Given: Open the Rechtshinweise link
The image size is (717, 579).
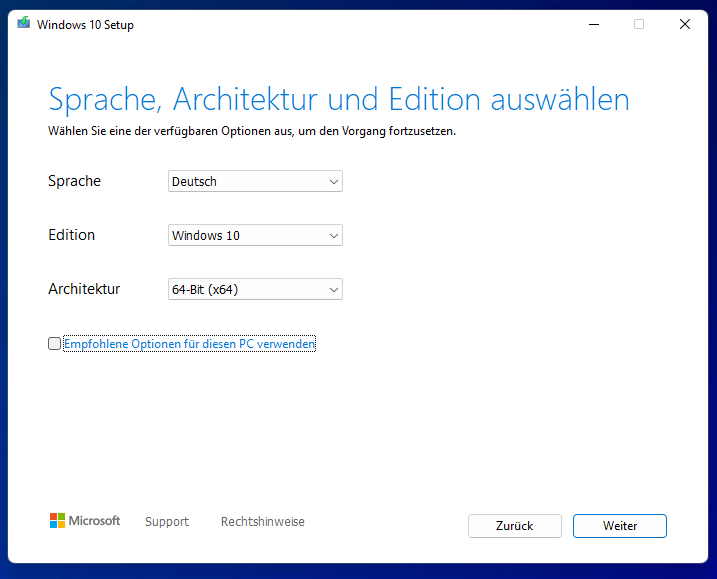Looking at the screenshot, I should pyautogui.click(x=262, y=521).
